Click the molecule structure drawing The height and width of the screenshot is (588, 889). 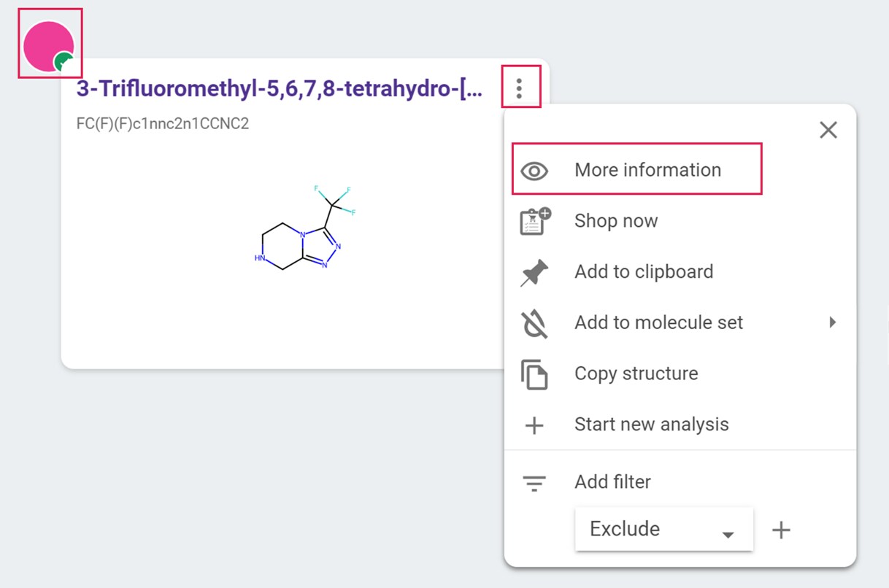[307, 228]
